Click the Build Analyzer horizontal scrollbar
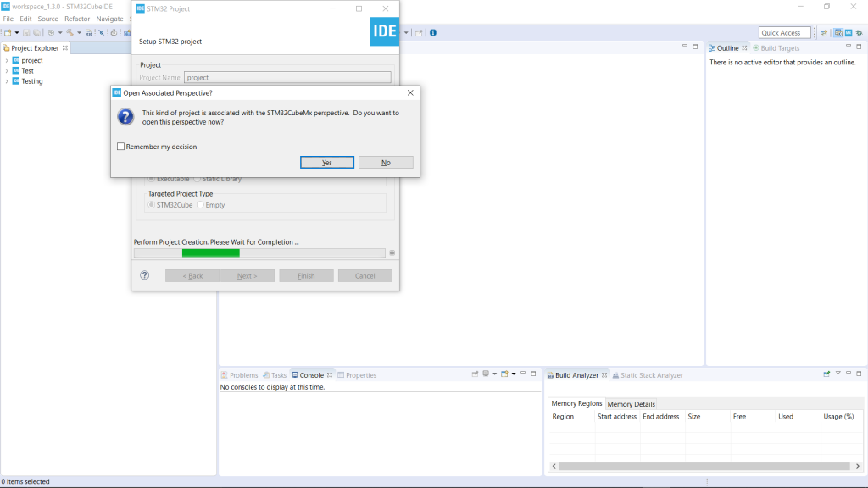The image size is (868, 488). pyautogui.click(x=704, y=466)
